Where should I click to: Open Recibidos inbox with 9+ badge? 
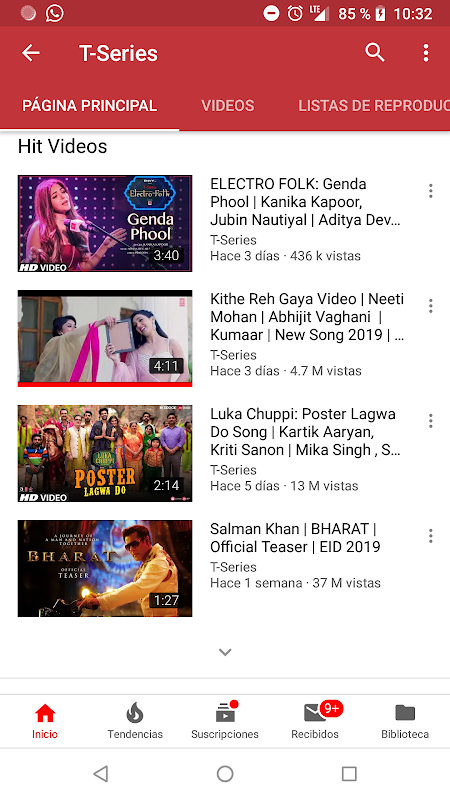point(315,721)
